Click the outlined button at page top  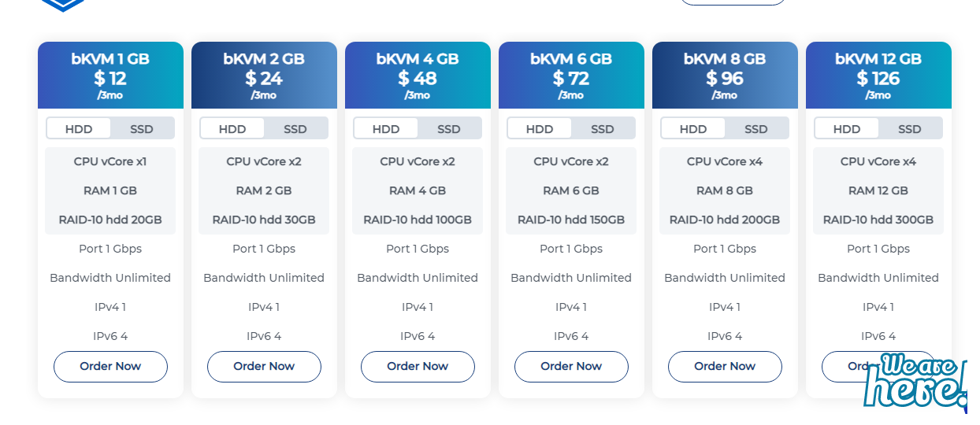733,2
